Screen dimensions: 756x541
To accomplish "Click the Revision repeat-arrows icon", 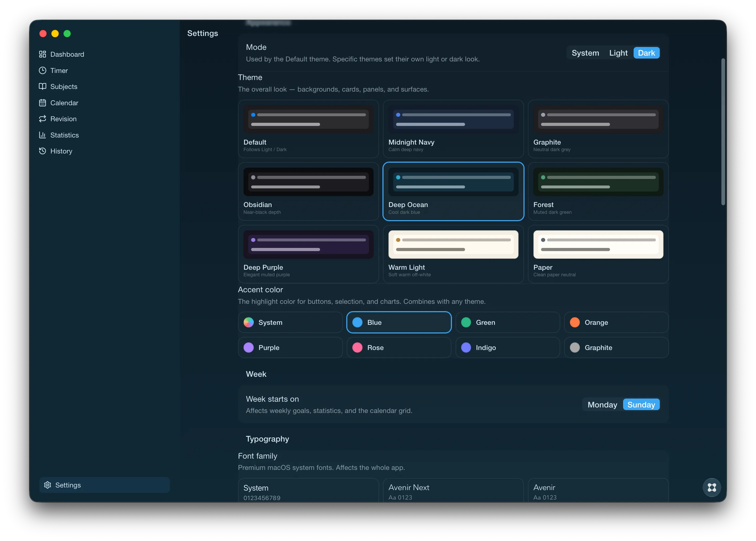I will (x=42, y=119).
